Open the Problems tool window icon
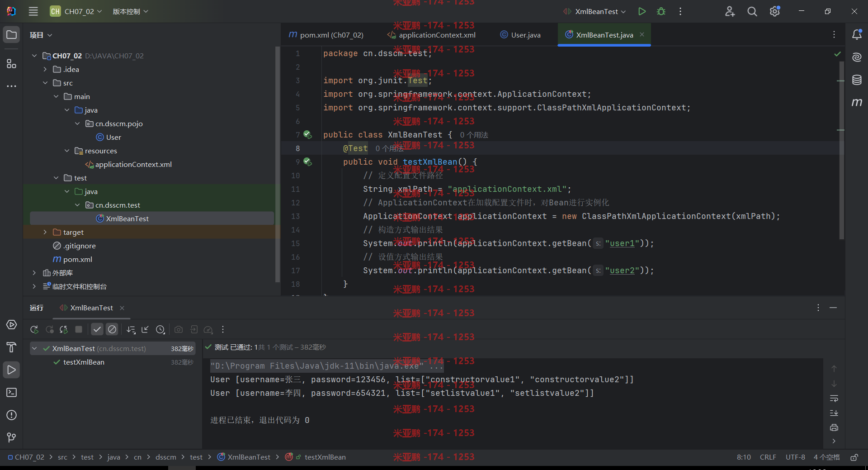The height and width of the screenshot is (470, 868). pos(12,415)
